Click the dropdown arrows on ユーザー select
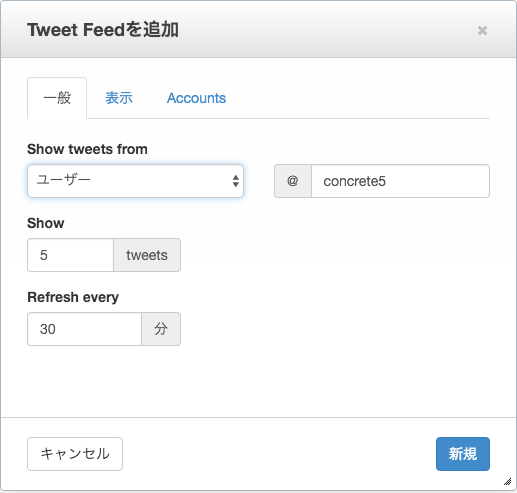This screenshot has height=493, width=517. click(236, 181)
